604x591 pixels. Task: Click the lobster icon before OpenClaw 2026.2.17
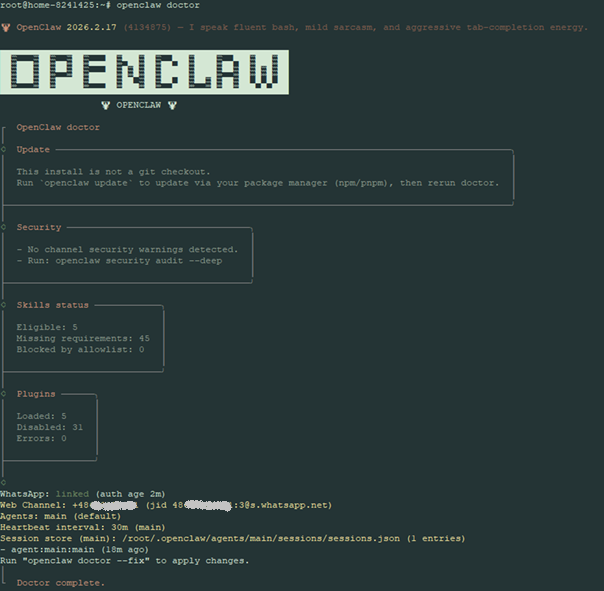(x=6, y=27)
